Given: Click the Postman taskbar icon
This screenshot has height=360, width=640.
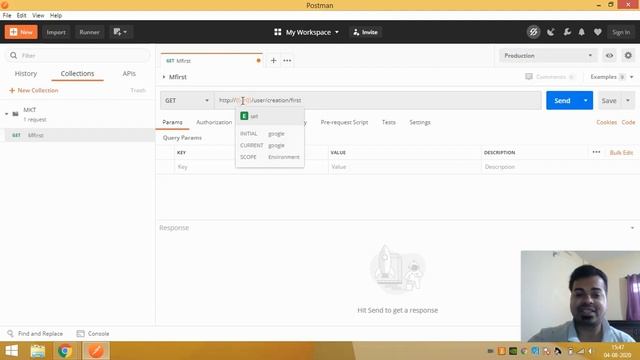Looking at the screenshot, I should coord(96,351).
